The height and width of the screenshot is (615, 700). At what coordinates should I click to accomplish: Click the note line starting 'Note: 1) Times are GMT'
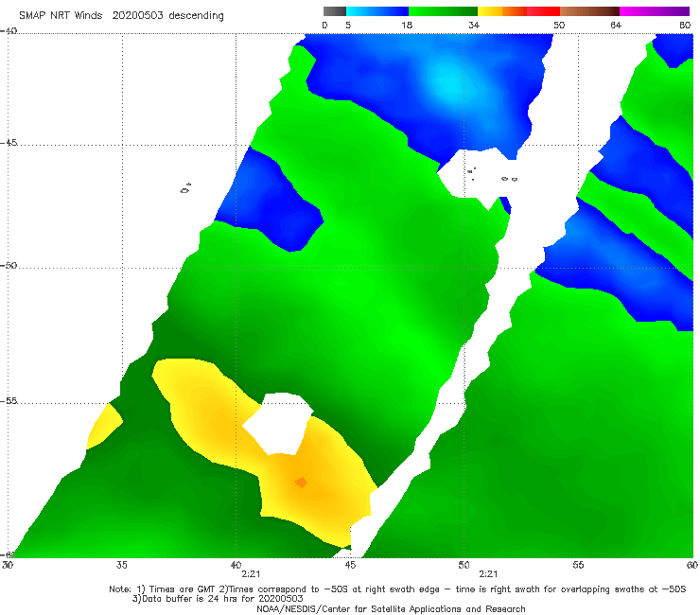[x=397, y=589]
